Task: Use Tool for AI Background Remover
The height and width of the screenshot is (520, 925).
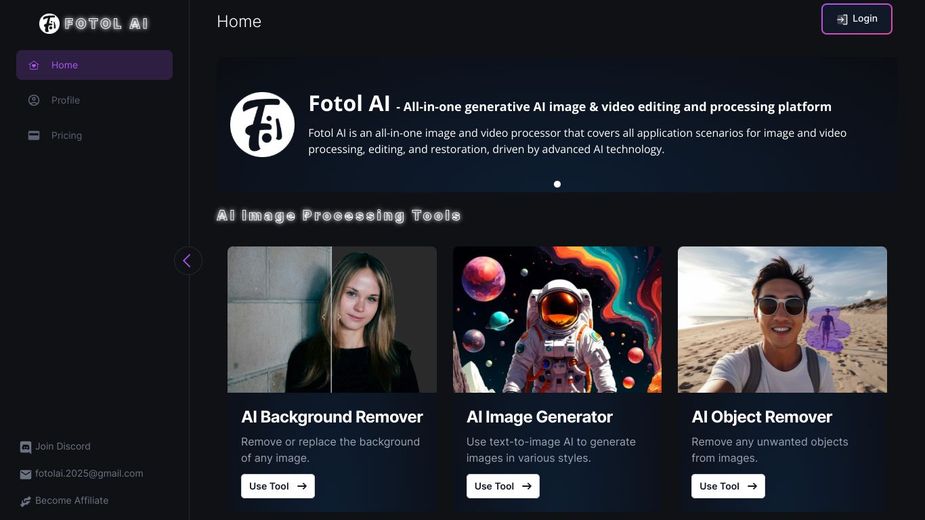Action: pyautogui.click(x=278, y=486)
